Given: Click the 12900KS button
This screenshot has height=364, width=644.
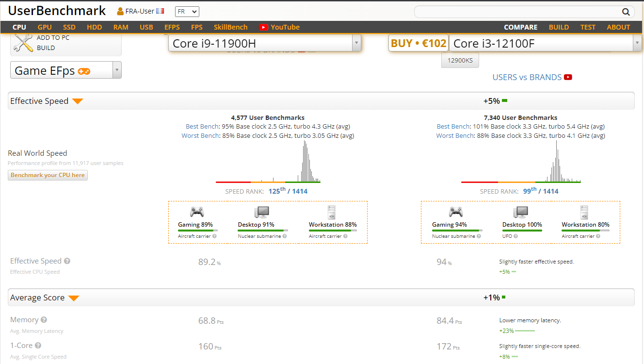Looking at the screenshot, I should click(460, 61).
